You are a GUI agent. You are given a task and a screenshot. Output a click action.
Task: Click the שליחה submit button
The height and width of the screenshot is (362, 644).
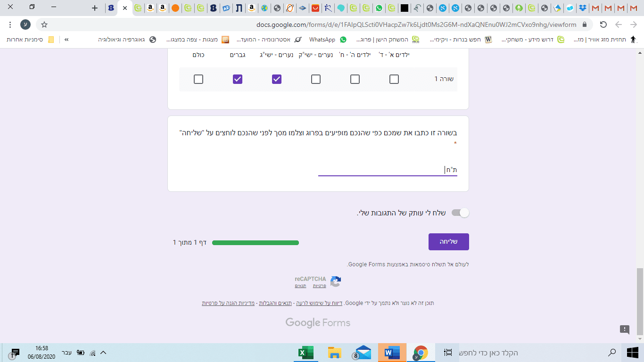(x=448, y=241)
